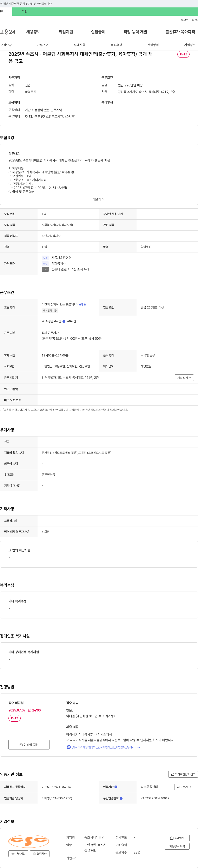Click the help icon beside 주 소정근로시간

[64, 321]
